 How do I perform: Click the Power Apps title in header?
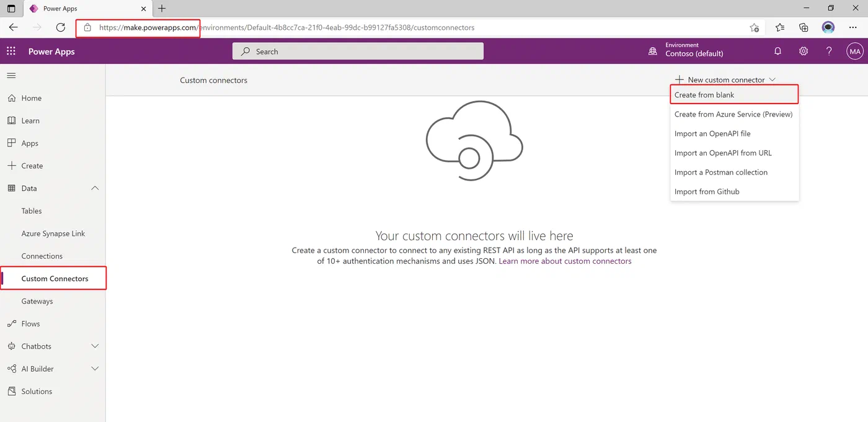click(51, 52)
